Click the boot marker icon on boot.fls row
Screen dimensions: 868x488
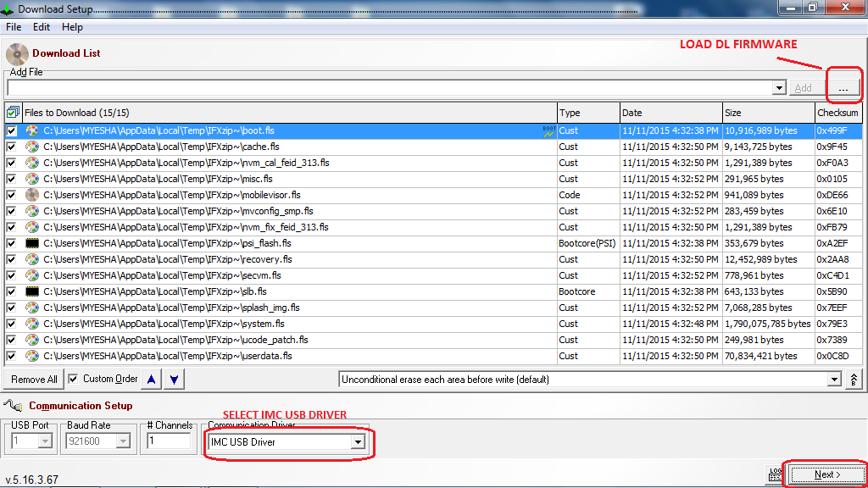click(x=548, y=131)
